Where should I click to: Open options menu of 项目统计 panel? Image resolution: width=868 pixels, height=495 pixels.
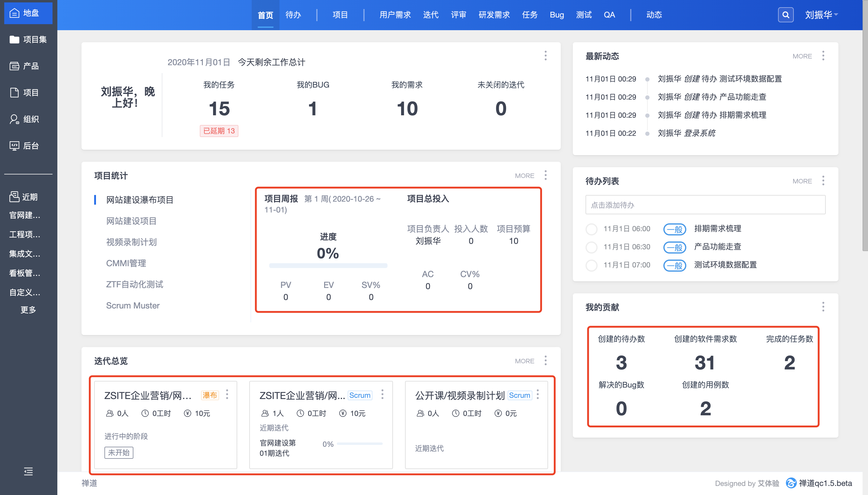click(545, 175)
